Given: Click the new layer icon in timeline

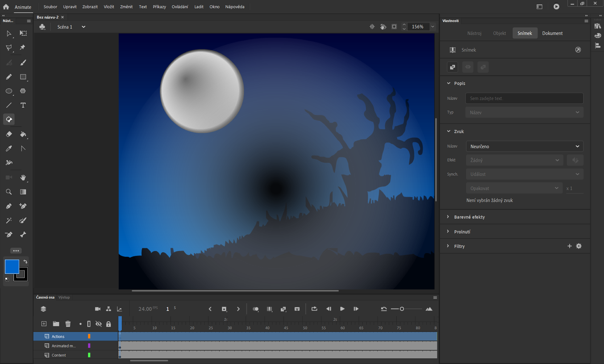Looking at the screenshot, I should [x=44, y=324].
